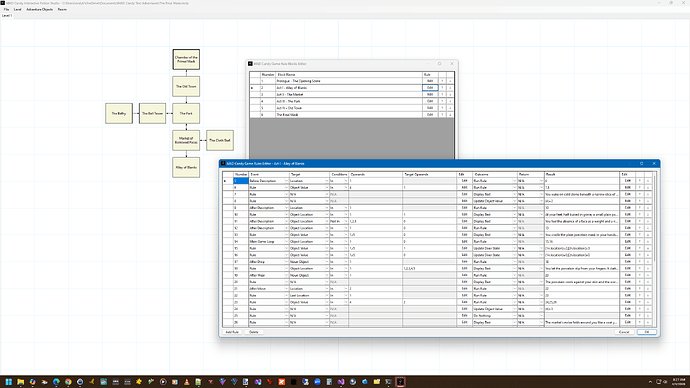Move the 'You wake on cold stone' rule up
Image resolution: width=690 pixels, height=388 pixels.
(640, 194)
